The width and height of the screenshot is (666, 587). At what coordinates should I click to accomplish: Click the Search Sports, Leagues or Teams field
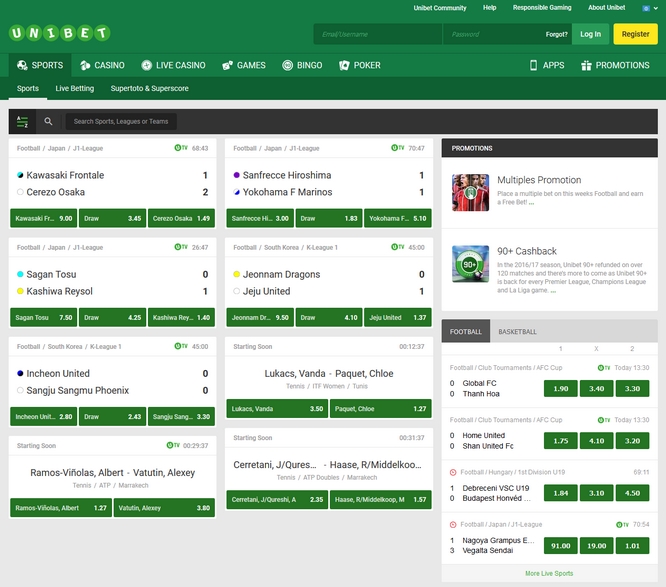click(x=121, y=121)
